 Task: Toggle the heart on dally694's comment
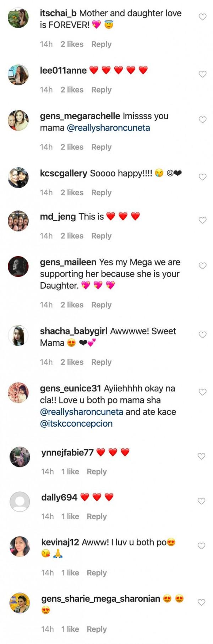pos(202,500)
